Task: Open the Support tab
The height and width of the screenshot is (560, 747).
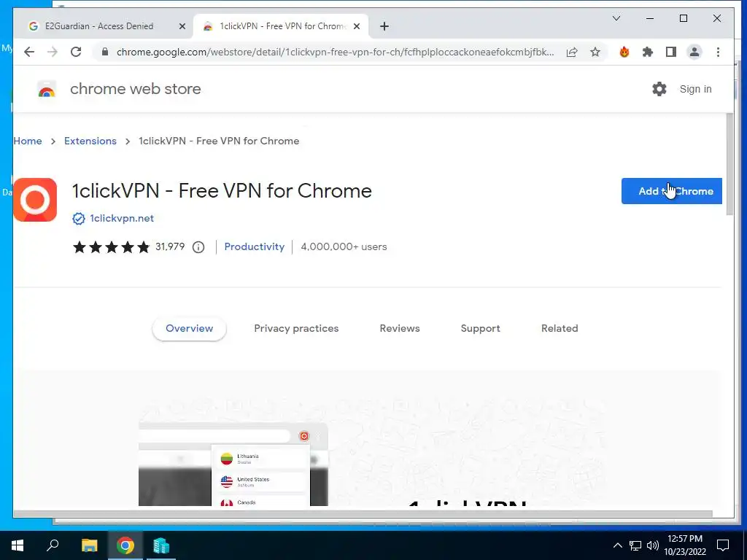Action: click(x=480, y=329)
